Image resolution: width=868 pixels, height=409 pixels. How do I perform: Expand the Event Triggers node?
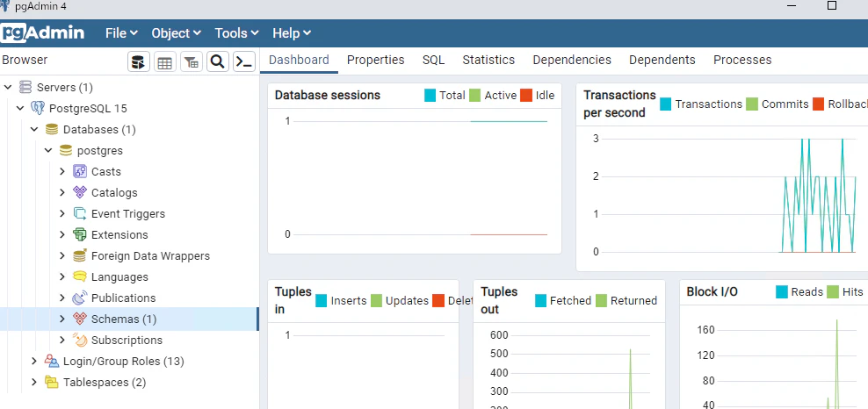[62, 213]
